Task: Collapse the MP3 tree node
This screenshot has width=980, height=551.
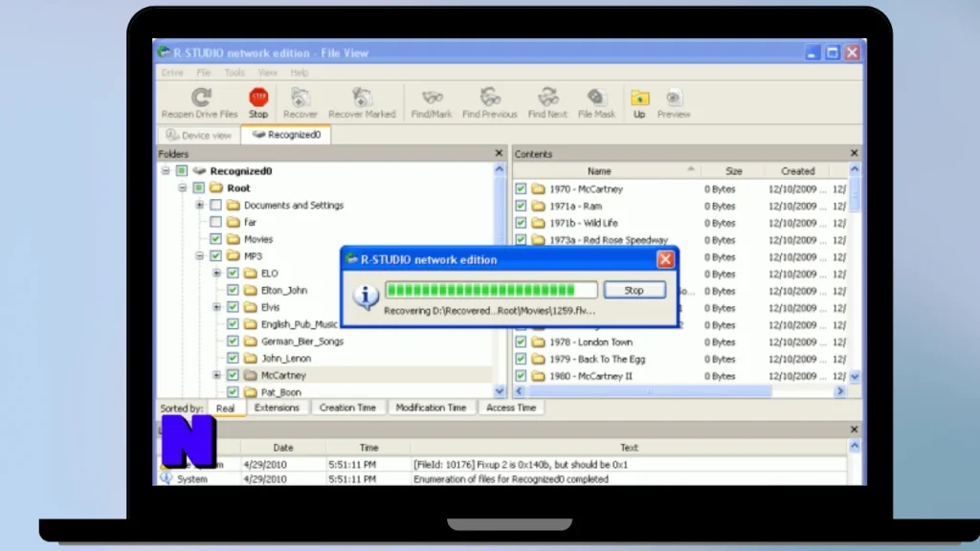Action: click(199, 255)
